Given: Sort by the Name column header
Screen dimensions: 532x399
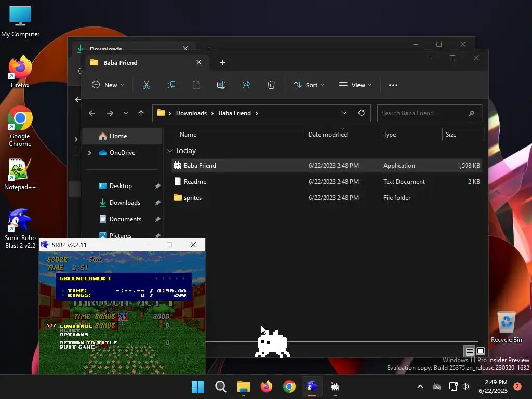Looking at the screenshot, I should click(188, 135).
